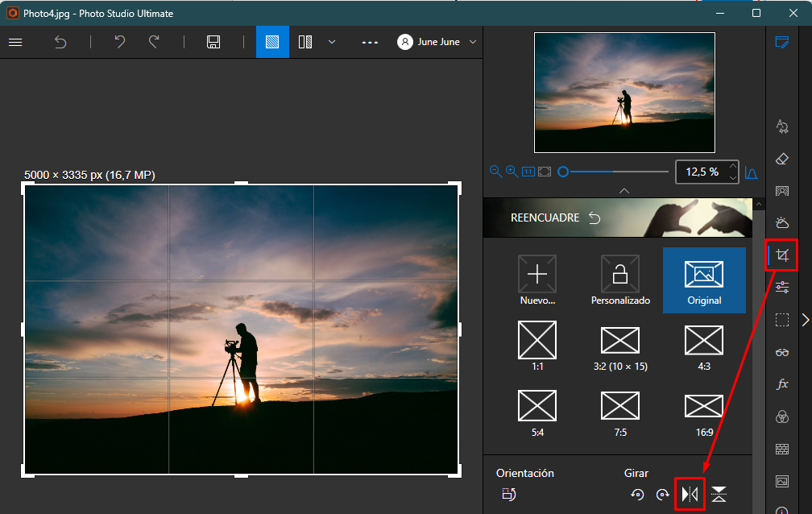
Task: Choose the 7:5 crop ratio
Action: [x=620, y=413]
